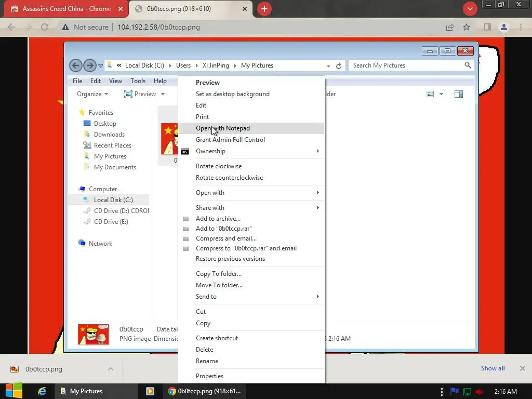
Task: Switch to Assassins Creed China tab
Action: (x=66, y=9)
